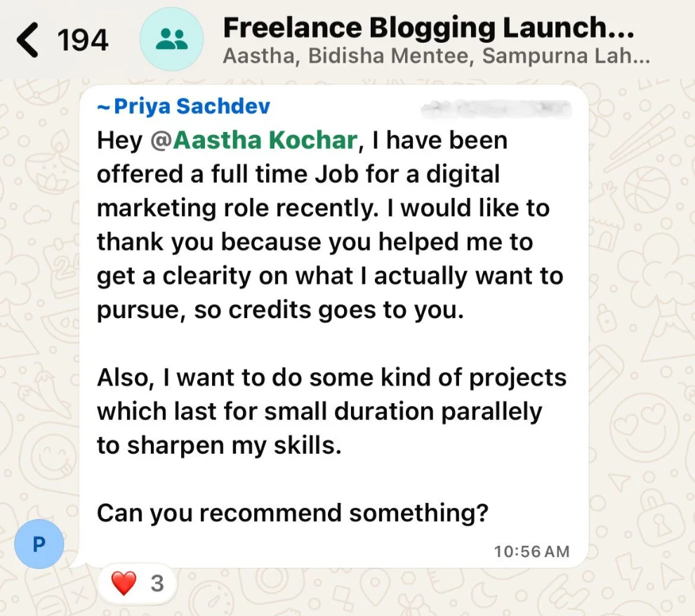695x616 pixels.
Task: Tap the "pursue, so credits goes" line
Action: pos(280,310)
